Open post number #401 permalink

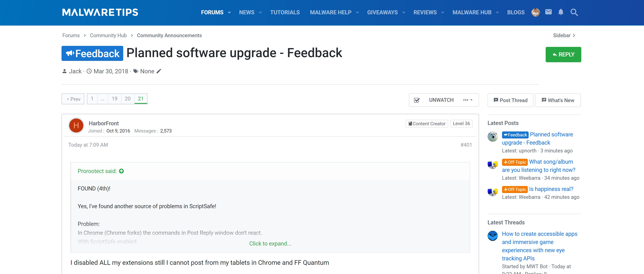coord(466,145)
